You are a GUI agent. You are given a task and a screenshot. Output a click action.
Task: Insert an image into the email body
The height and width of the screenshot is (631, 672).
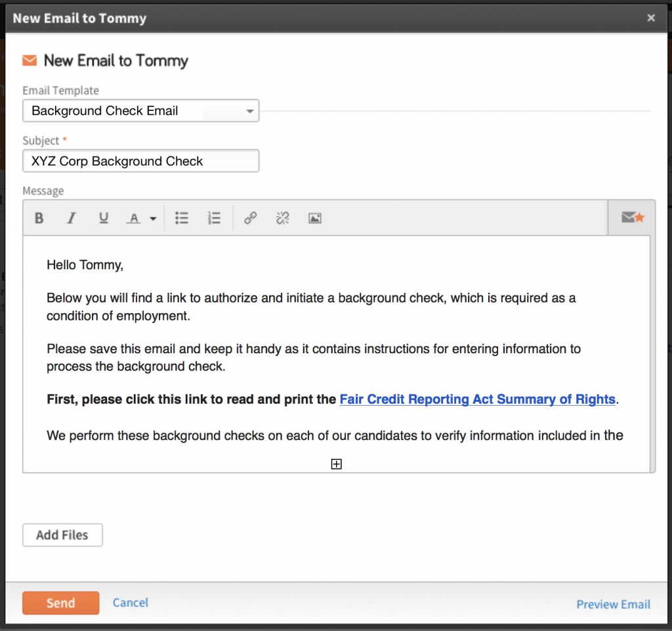[314, 218]
